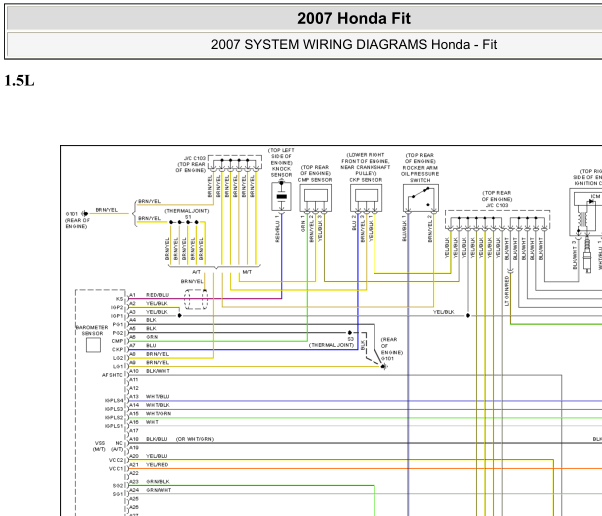Click the knock sensor component symbol
Viewport: 602px width, 516px height.
[281, 197]
